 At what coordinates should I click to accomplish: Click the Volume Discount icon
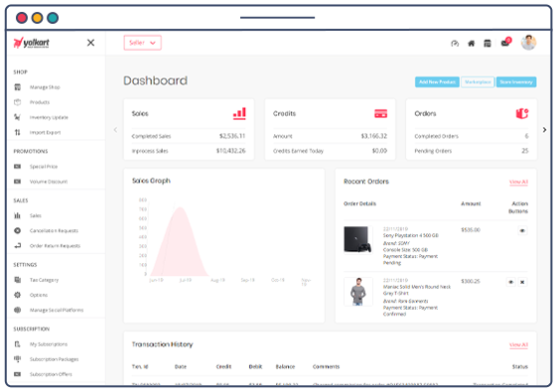tap(18, 182)
